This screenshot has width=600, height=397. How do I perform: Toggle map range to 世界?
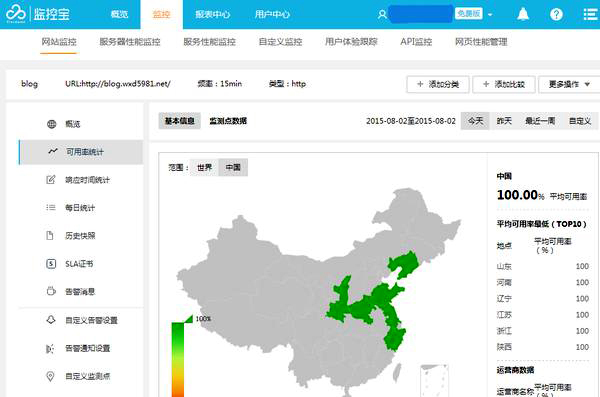pyautogui.click(x=204, y=167)
